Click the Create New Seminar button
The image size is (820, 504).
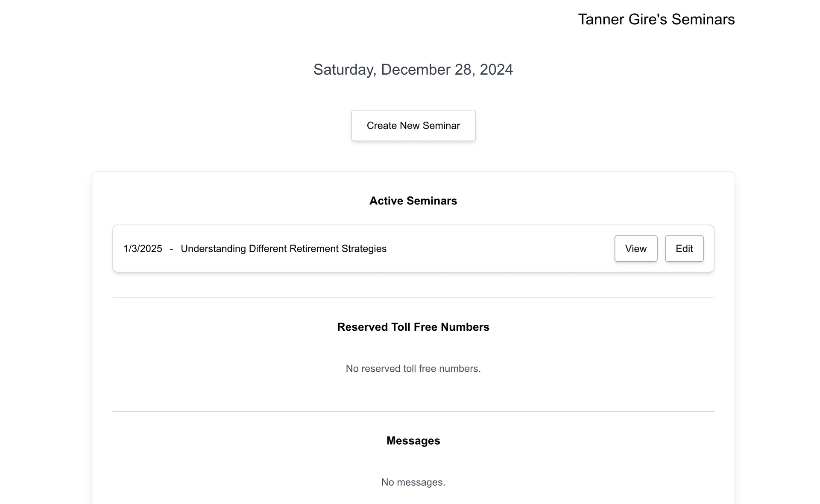[413, 125]
